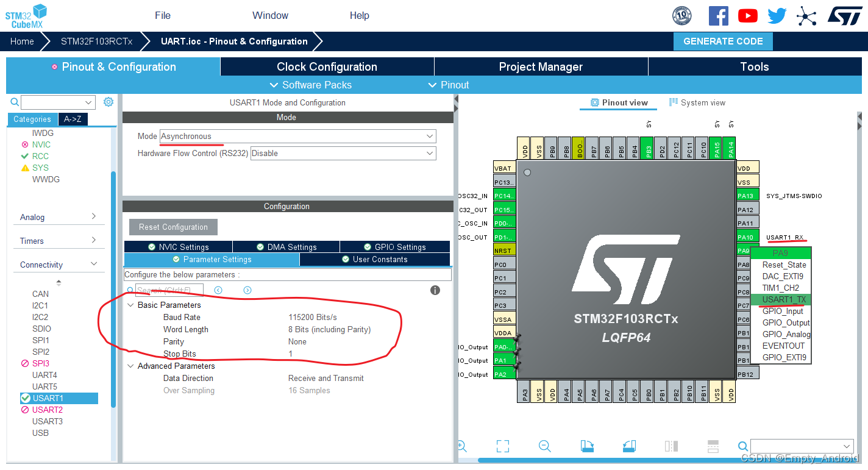Click the PA10 pin on the chip
The width and height of the screenshot is (868, 470).
[x=748, y=237]
